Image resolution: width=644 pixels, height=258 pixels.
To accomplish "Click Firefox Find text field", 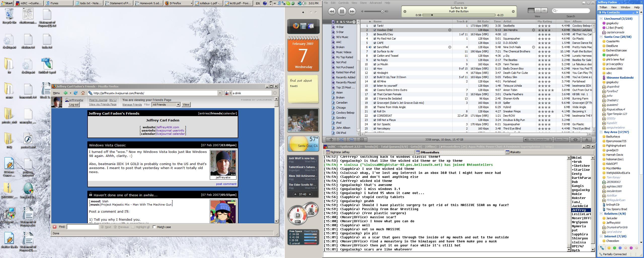I will pos(83,227).
